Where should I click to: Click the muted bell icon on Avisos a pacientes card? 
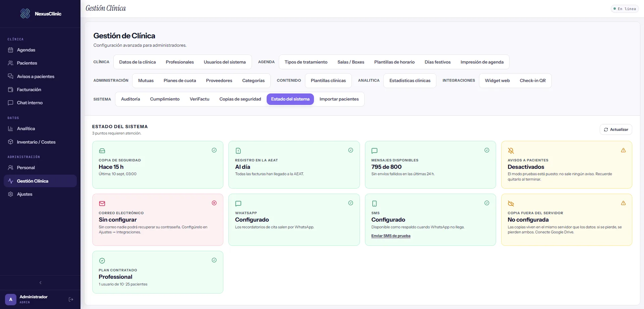point(511,151)
